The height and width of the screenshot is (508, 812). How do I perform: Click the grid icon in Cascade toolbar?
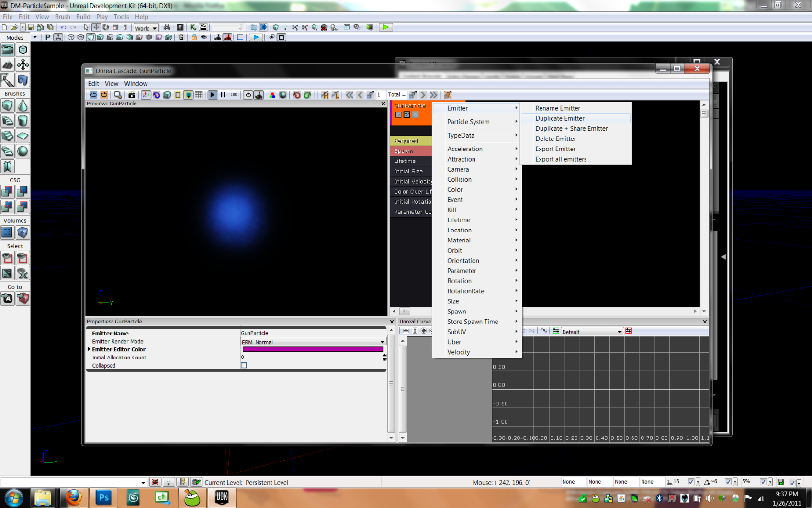coord(199,95)
